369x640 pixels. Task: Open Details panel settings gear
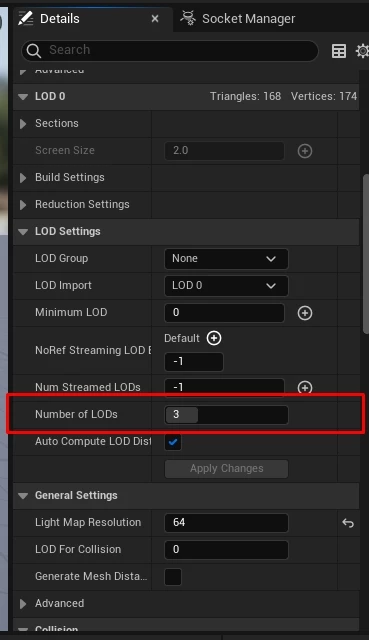(362, 51)
